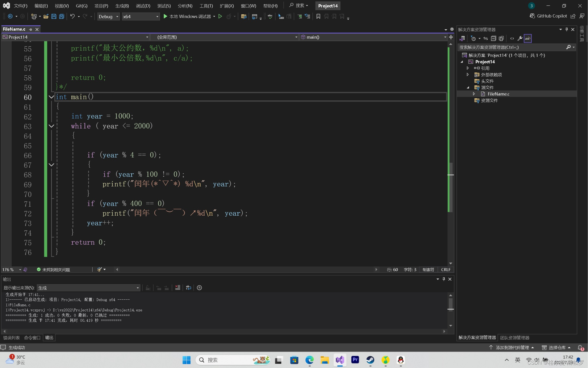The width and height of the screenshot is (588, 368).
Task: Click start without debugging outline play icon
Action: click(220, 16)
